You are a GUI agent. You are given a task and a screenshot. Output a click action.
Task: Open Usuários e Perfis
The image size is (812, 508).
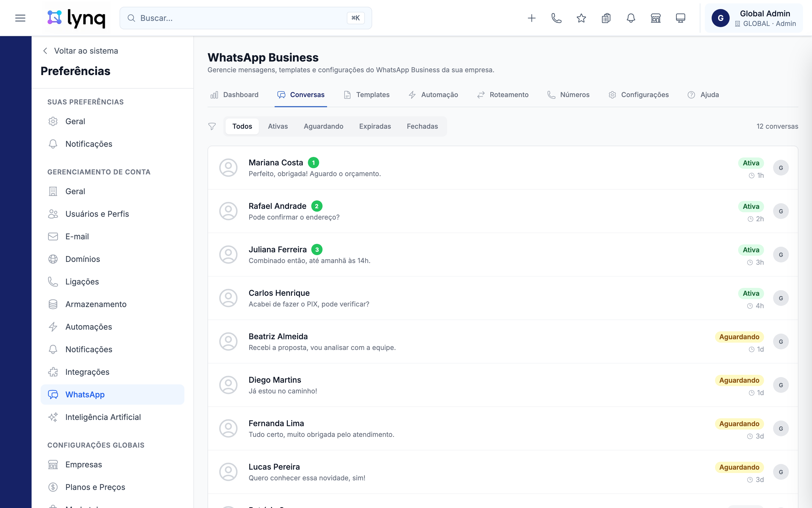click(112, 214)
